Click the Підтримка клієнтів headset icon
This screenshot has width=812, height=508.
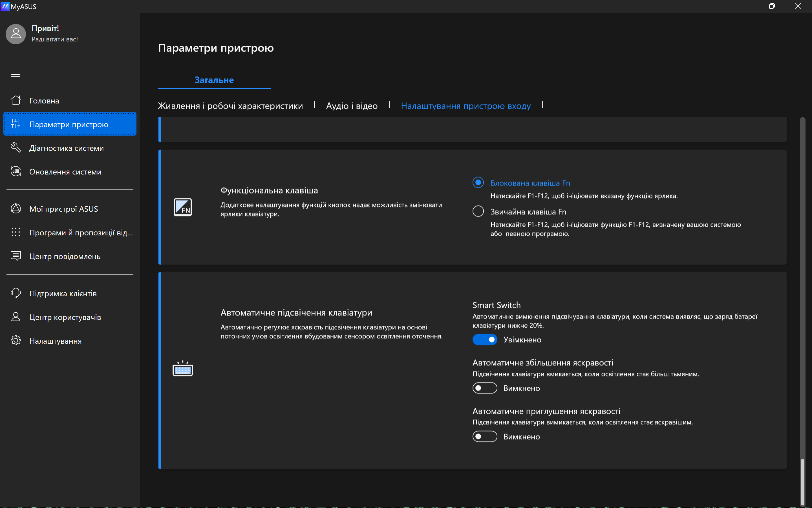point(16,293)
